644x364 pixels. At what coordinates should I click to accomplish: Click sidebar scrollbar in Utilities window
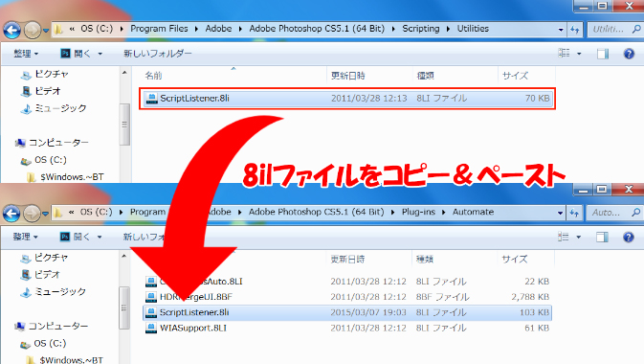click(124, 125)
